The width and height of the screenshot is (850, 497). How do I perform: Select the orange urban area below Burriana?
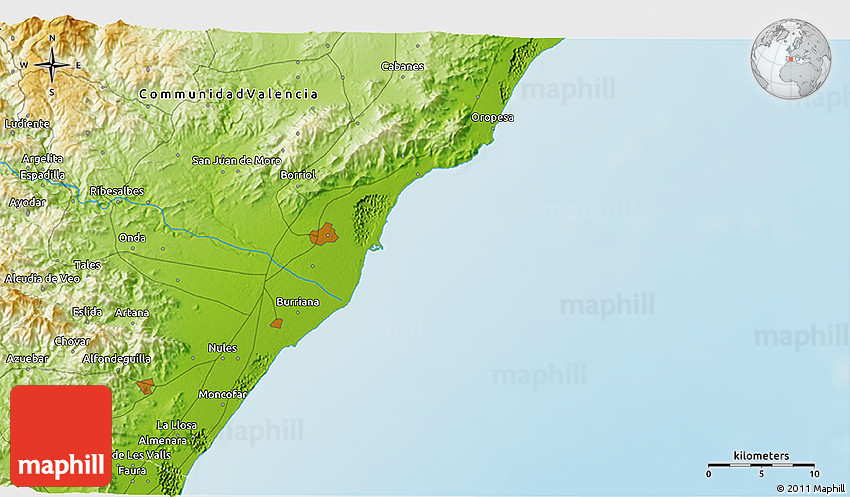click(x=277, y=323)
